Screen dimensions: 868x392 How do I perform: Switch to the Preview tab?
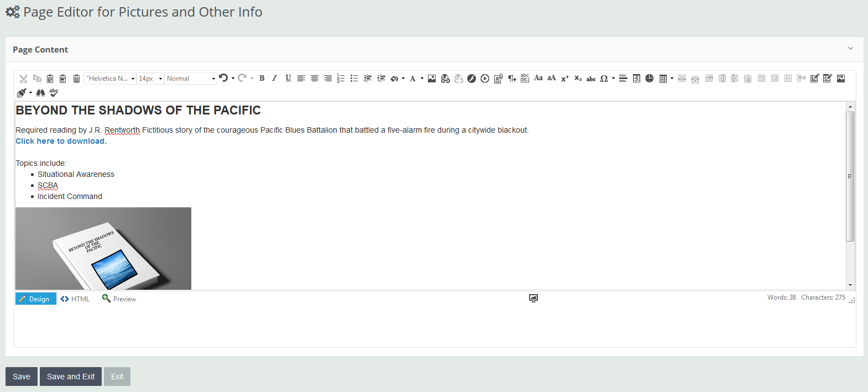click(119, 299)
